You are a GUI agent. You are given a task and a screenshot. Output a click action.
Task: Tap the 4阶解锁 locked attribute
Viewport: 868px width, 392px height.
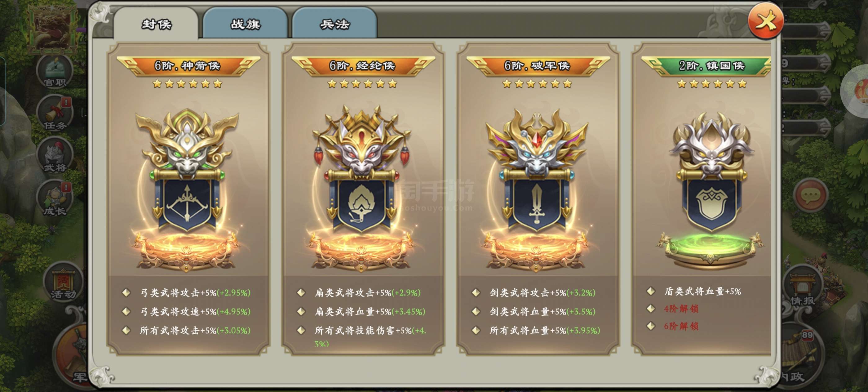681,308
